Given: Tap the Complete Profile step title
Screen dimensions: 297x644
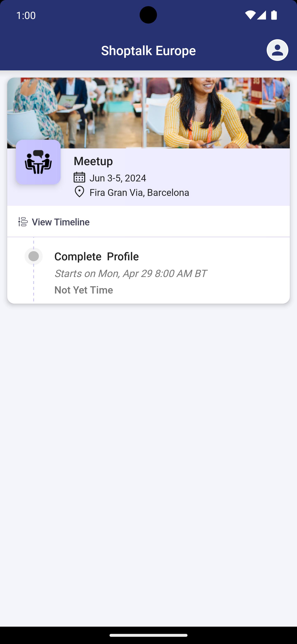Looking at the screenshot, I should click(96, 257).
